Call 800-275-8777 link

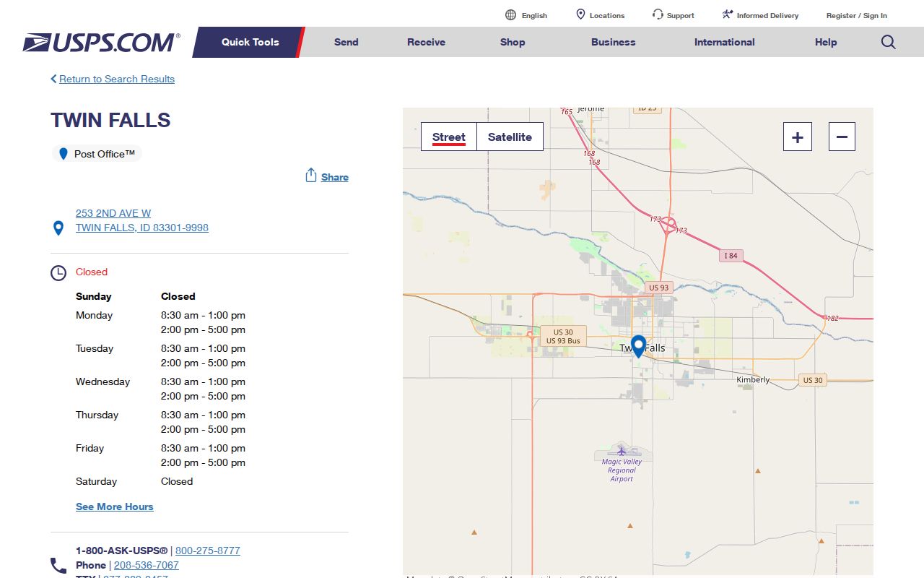(208, 551)
